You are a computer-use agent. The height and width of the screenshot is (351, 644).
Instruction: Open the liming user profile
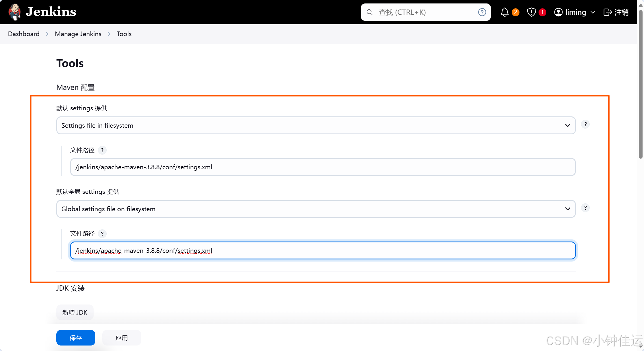coord(570,12)
